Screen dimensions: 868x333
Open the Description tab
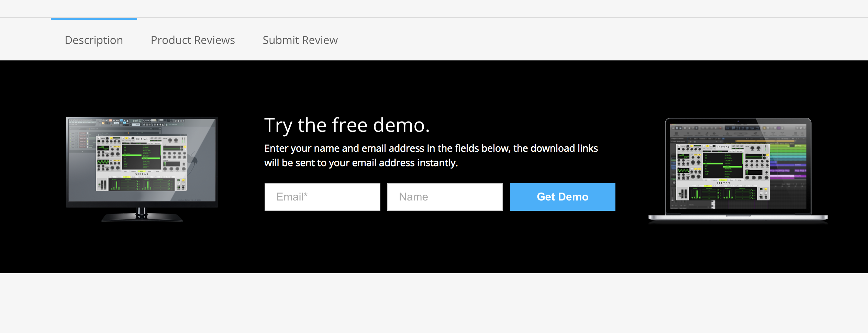coord(94,40)
